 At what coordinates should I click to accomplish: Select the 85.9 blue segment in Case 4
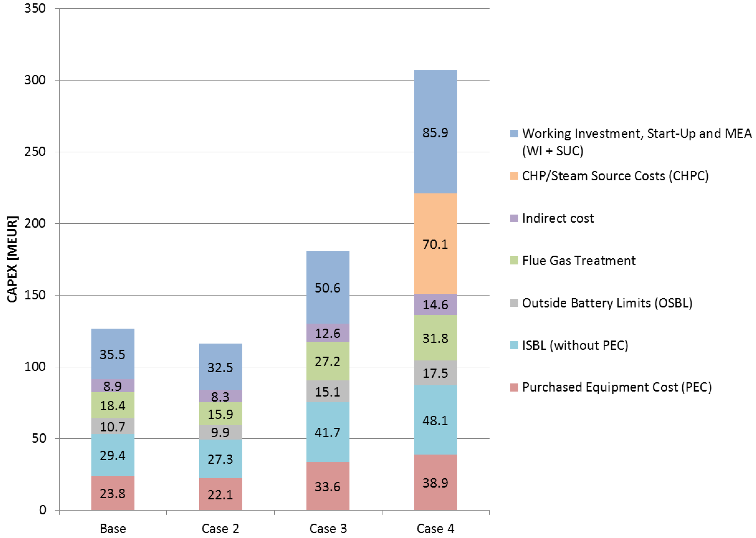pos(435,132)
